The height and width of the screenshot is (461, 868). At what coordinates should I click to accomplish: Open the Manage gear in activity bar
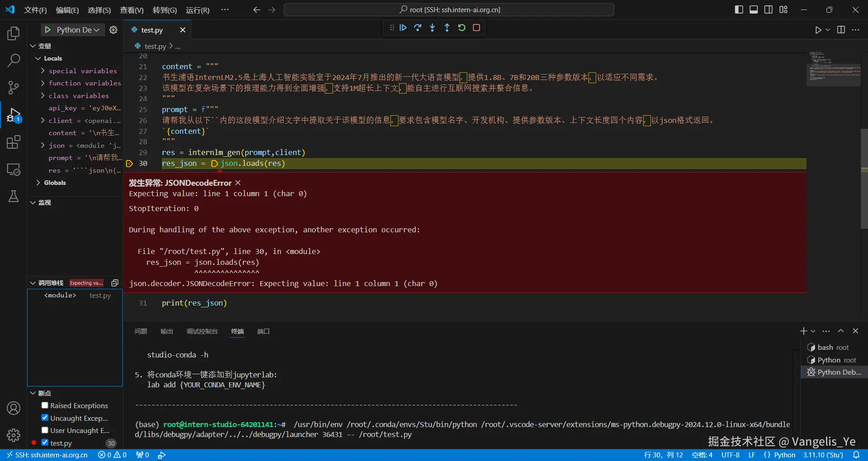pos(14,435)
